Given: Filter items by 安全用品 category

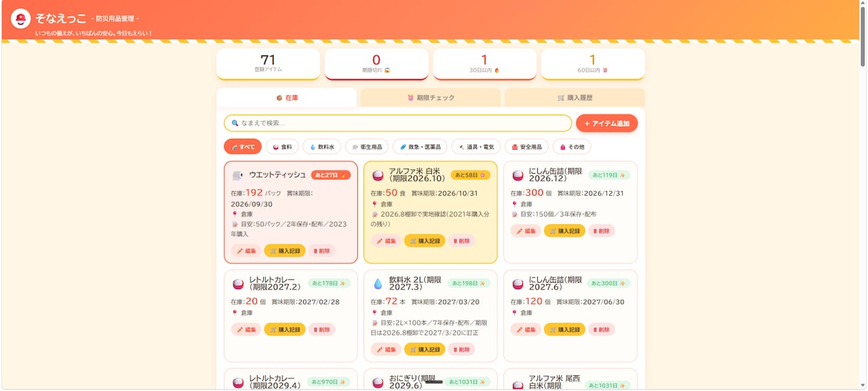Looking at the screenshot, I should click(526, 147).
